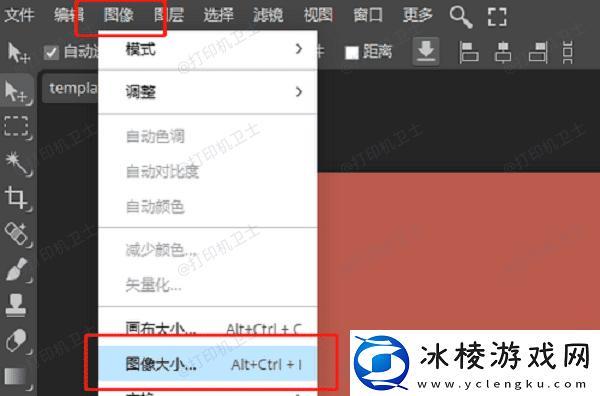Select the Crop tool
The width and height of the screenshot is (600, 396).
click(17, 198)
